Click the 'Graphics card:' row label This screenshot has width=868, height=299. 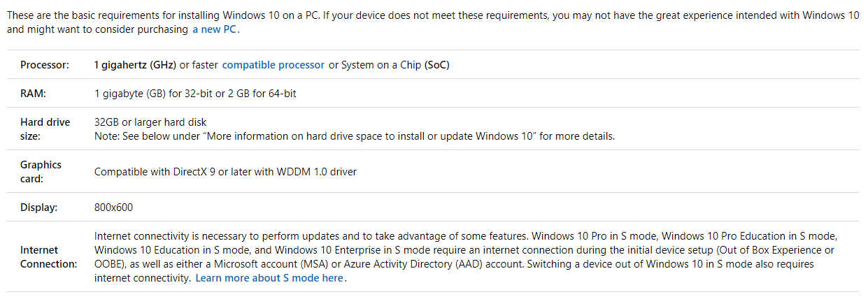coord(41,172)
